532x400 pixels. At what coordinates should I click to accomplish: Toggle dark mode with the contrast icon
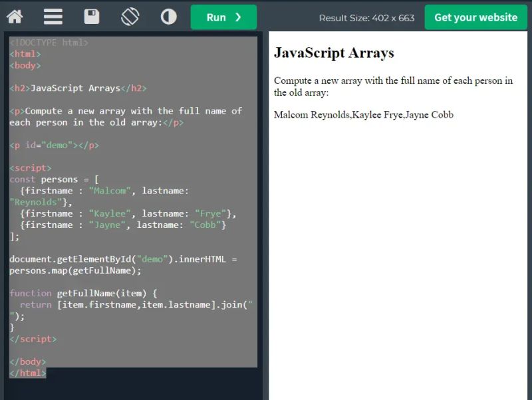tap(167, 17)
